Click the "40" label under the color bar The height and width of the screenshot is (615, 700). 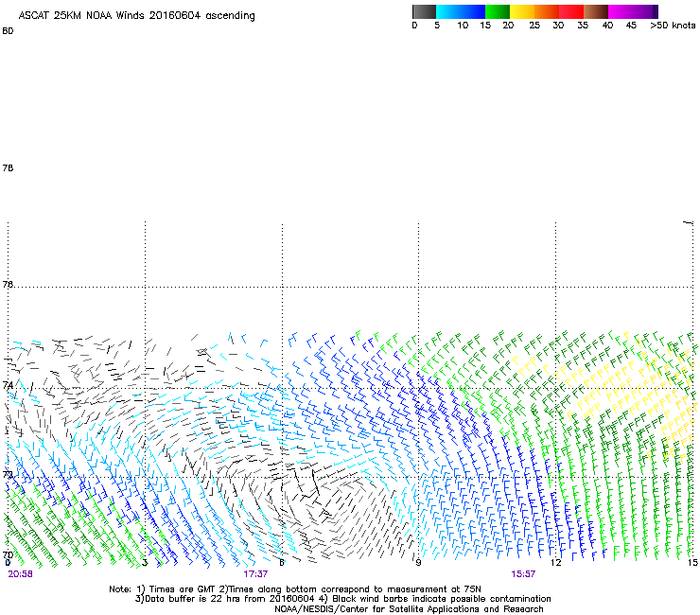(607, 26)
